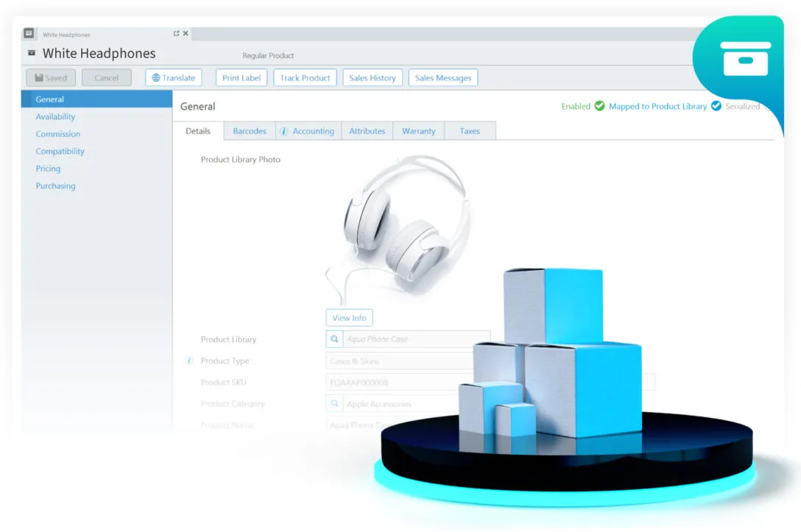Open Sales History
This screenshot has width=801, height=532.
373,77
